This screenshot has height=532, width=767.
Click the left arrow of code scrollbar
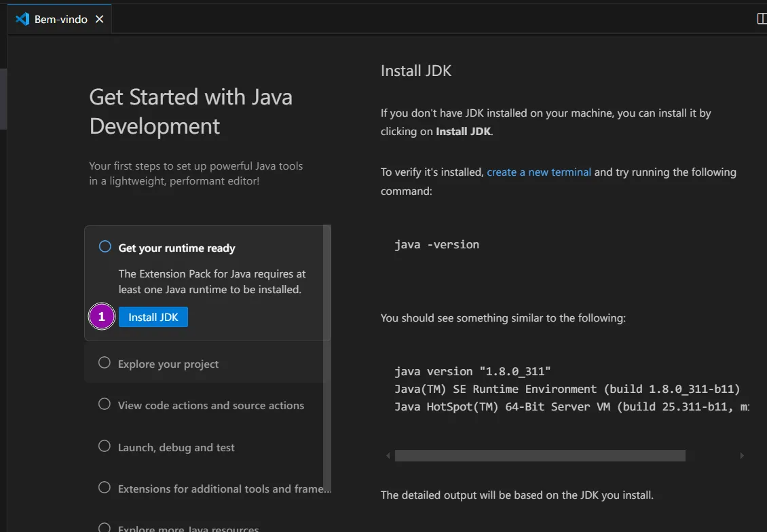(388, 456)
